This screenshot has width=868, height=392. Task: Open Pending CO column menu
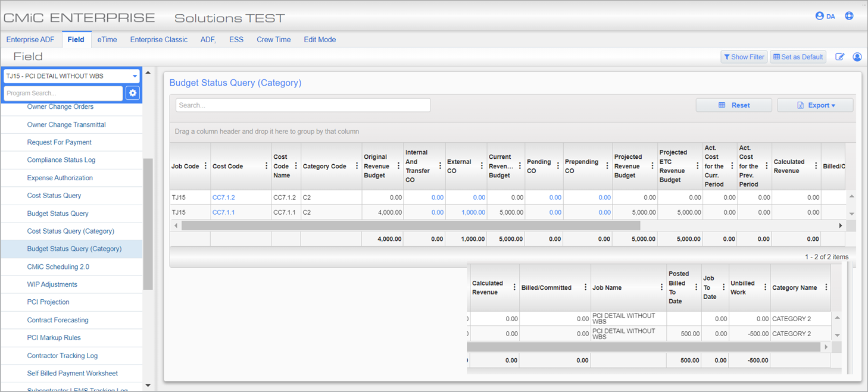[558, 166]
